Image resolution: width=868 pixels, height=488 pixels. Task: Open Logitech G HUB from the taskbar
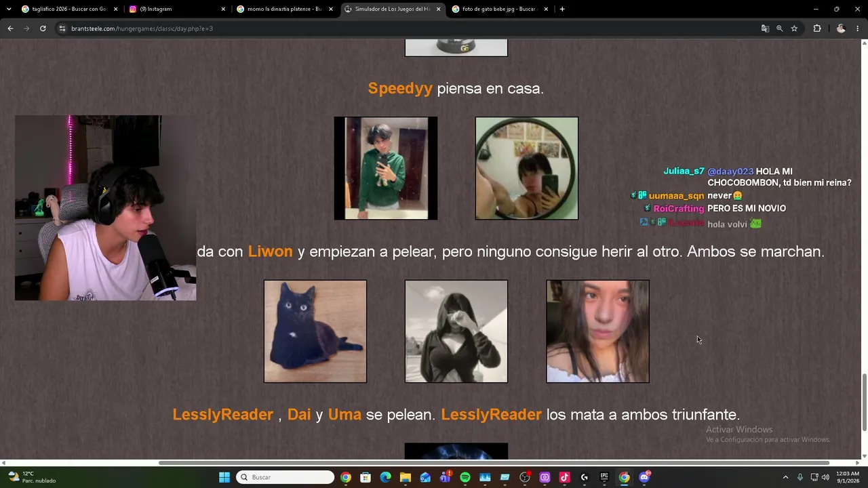tap(585, 477)
